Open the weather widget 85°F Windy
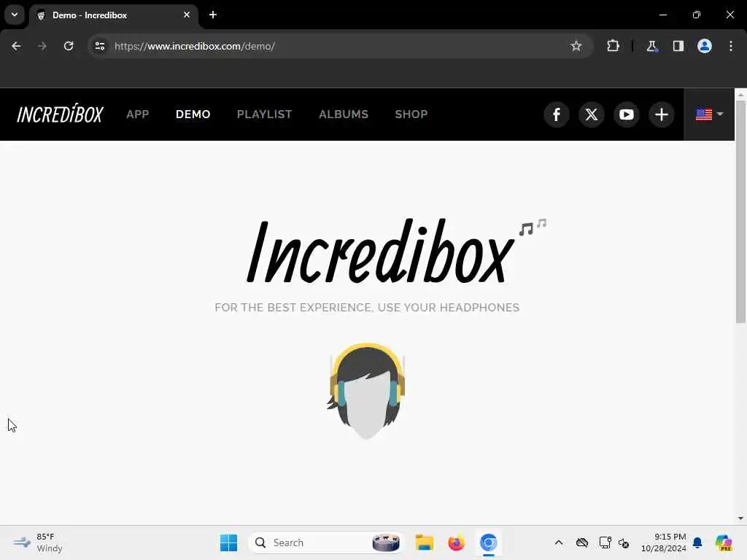The width and height of the screenshot is (747, 560). click(x=39, y=542)
